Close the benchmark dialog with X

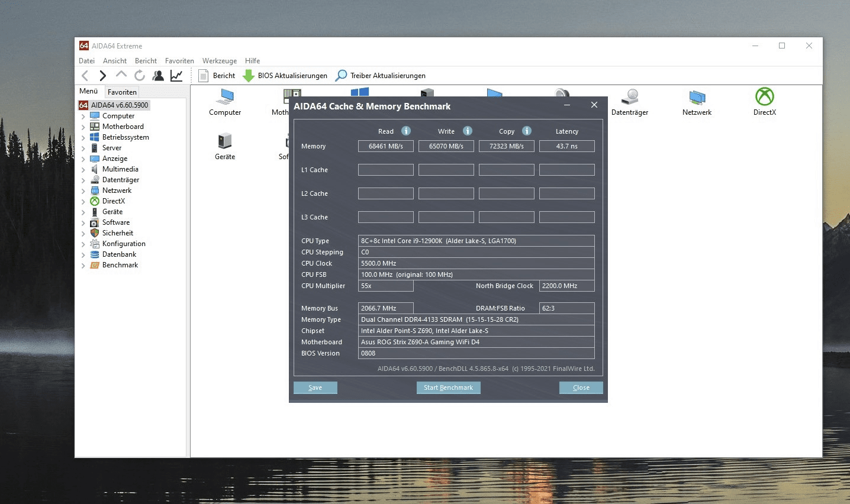(x=594, y=105)
